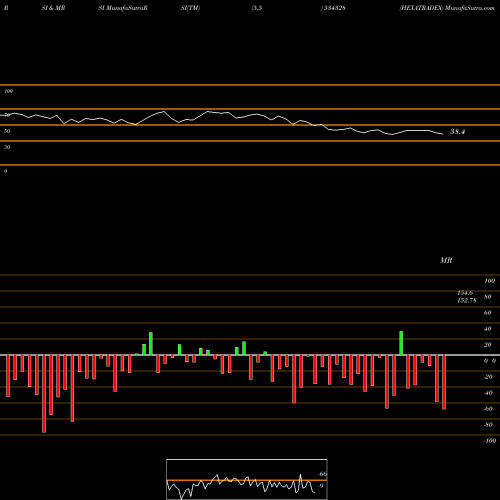Click the last red bar at far right

click(x=444, y=382)
